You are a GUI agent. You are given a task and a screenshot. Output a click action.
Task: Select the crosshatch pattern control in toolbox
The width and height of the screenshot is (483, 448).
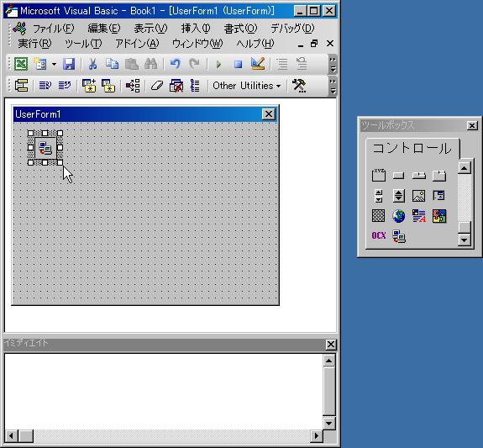tap(378, 215)
